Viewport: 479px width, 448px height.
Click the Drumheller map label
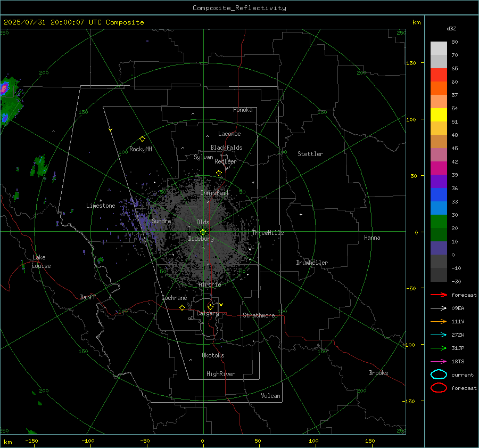(x=312, y=263)
